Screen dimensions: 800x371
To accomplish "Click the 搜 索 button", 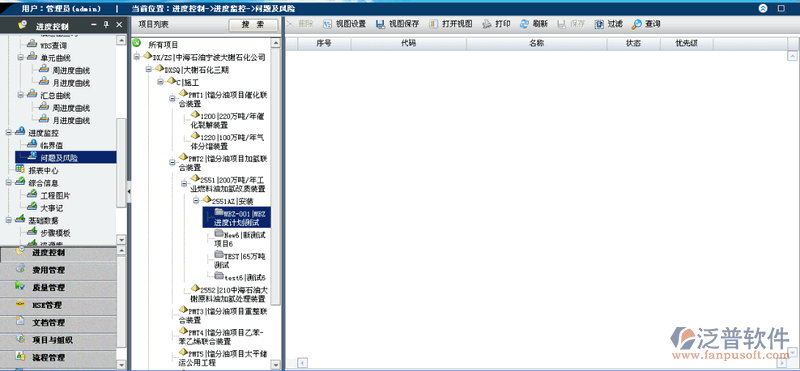I will (253, 24).
